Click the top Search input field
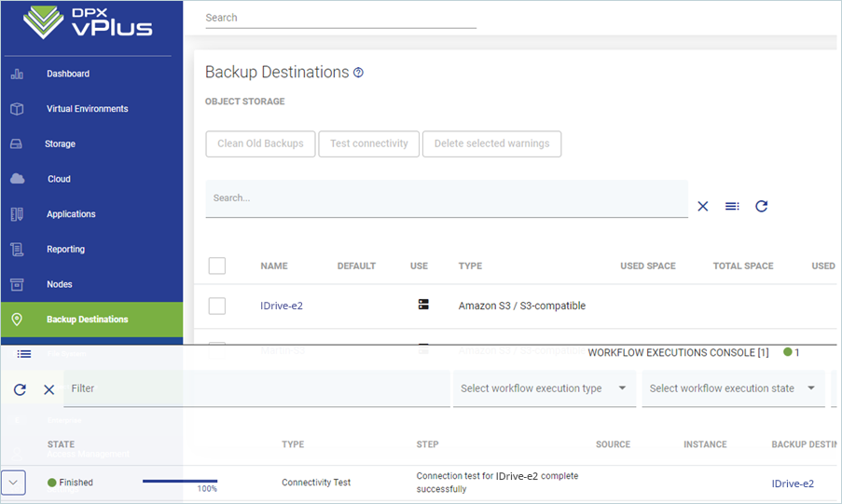This screenshot has height=504, width=842. coord(340,18)
